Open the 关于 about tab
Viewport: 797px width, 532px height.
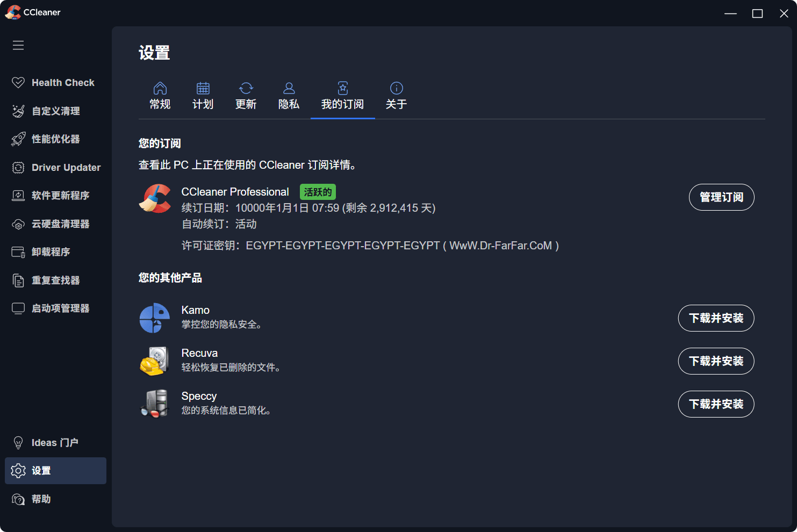coord(397,96)
